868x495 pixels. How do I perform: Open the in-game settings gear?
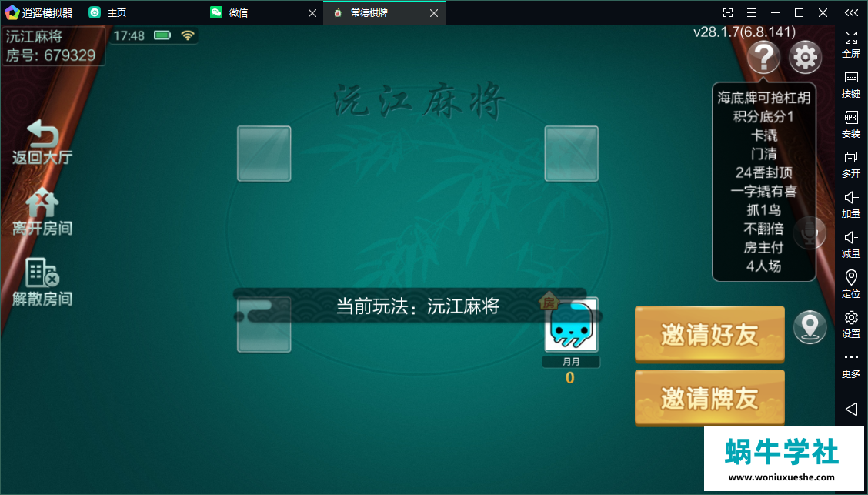805,56
